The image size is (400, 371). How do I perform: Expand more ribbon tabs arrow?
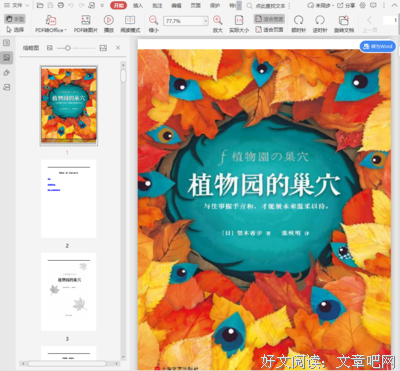(x=239, y=6)
